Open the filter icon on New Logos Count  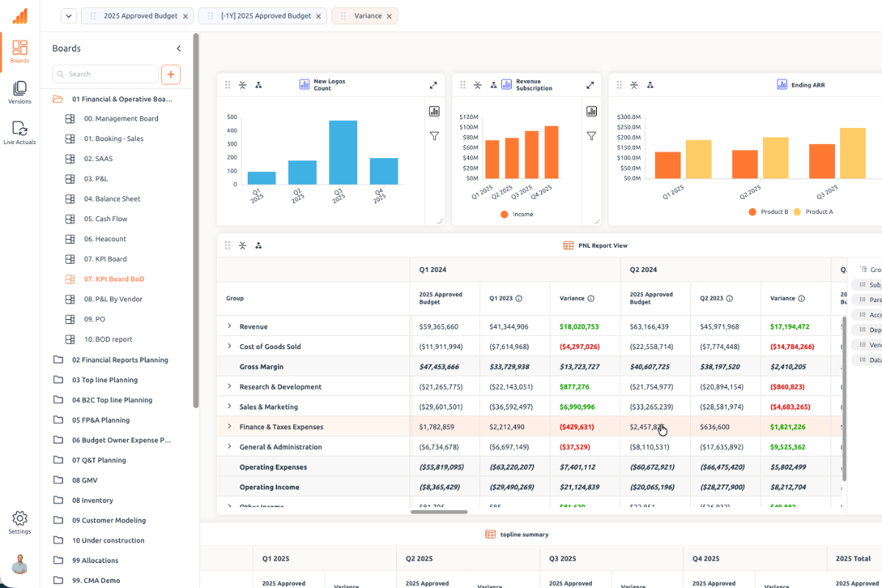[434, 135]
